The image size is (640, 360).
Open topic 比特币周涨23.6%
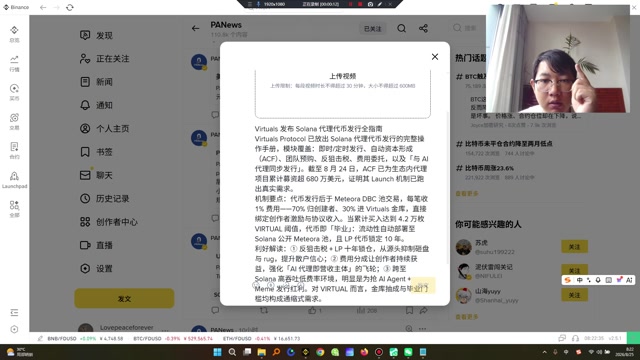[x=485, y=168]
